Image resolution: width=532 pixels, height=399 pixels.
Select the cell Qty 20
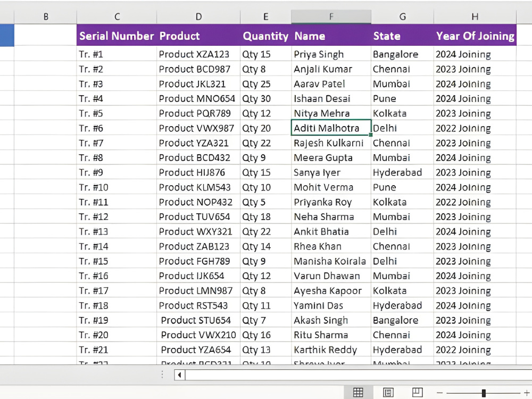265,128
